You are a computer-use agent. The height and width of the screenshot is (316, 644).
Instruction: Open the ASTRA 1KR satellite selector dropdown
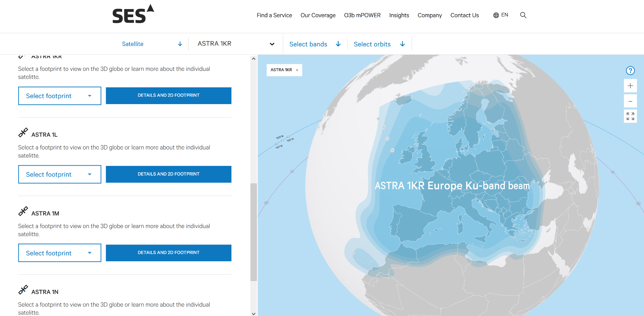(236, 44)
